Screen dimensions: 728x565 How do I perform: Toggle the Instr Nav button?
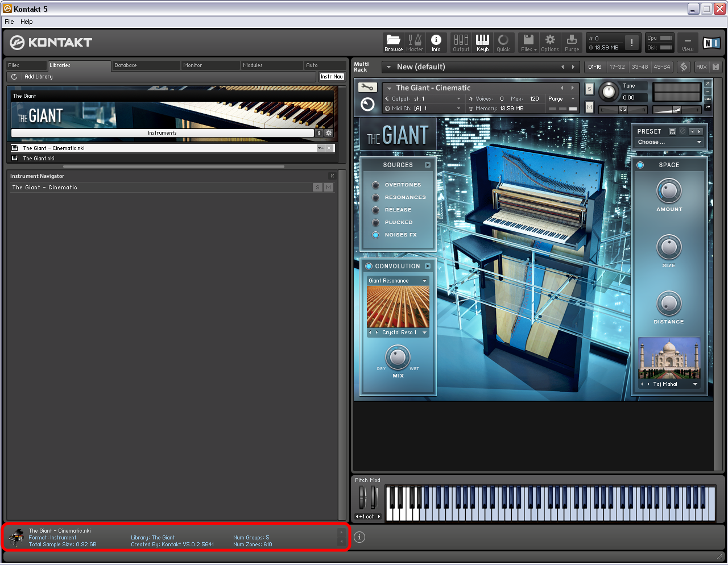tap(332, 77)
